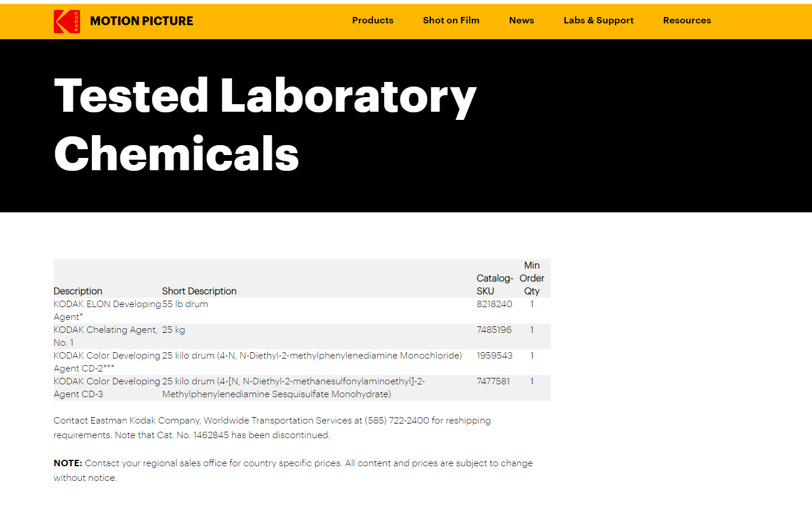
Task: Open the Products menu
Action: [372, 20]
